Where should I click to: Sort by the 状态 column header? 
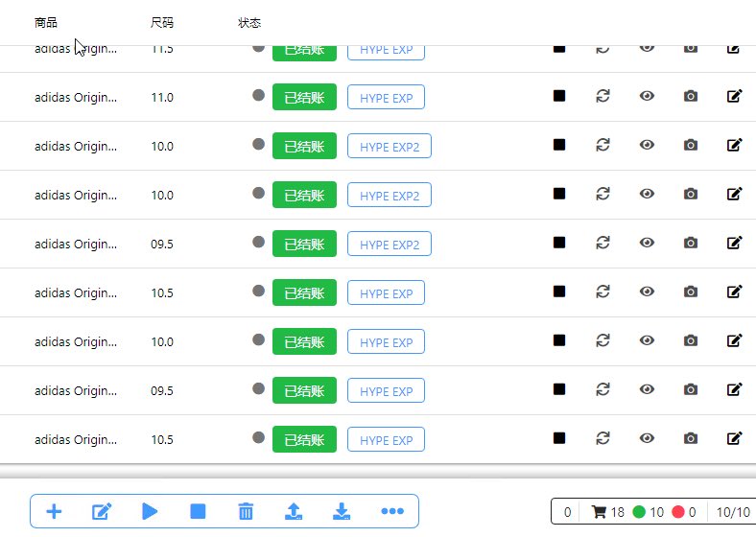[249, 23]
